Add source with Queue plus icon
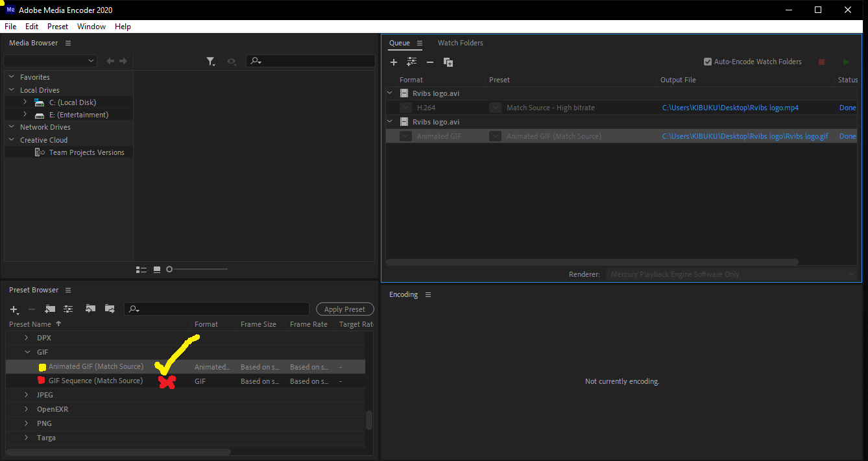Image resolution: width=868 pixels, height=461 pixels. [x=393, y=62]
